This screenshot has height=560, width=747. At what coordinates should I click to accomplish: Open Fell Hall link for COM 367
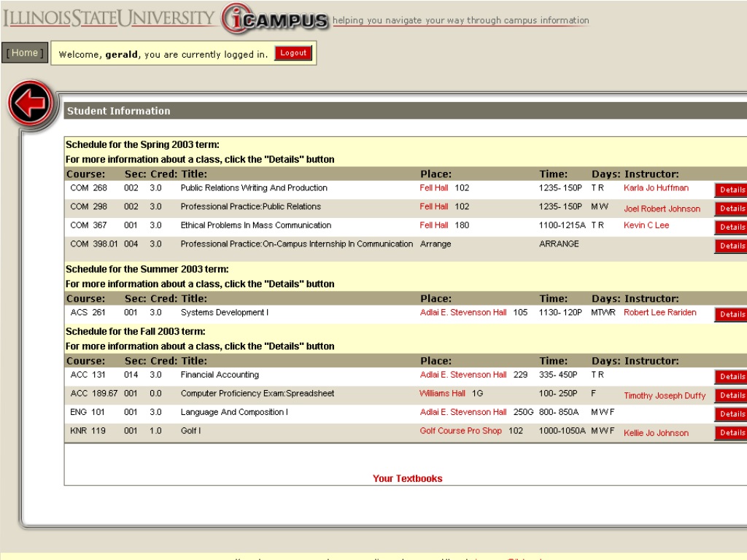coord(434,225)
